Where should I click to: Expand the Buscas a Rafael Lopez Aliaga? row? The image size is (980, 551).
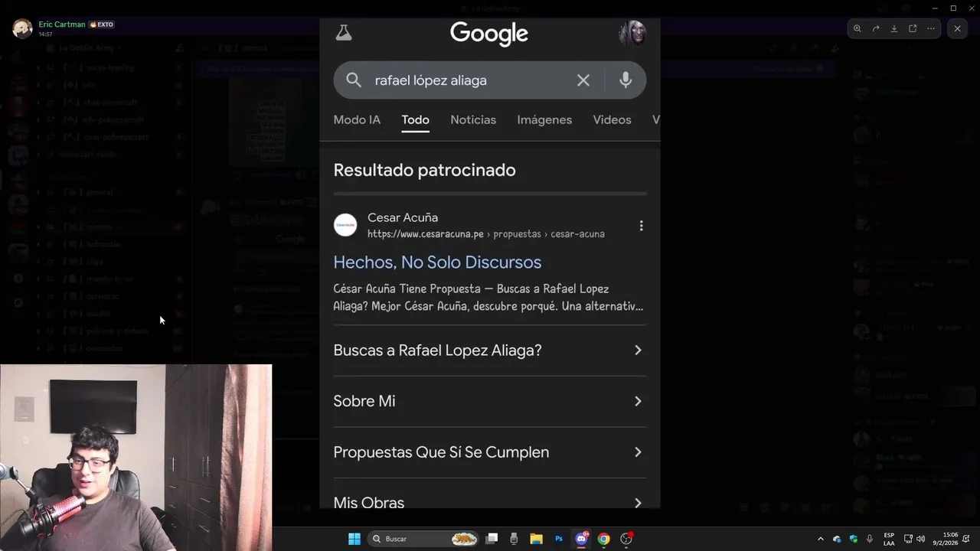(489, 350)
